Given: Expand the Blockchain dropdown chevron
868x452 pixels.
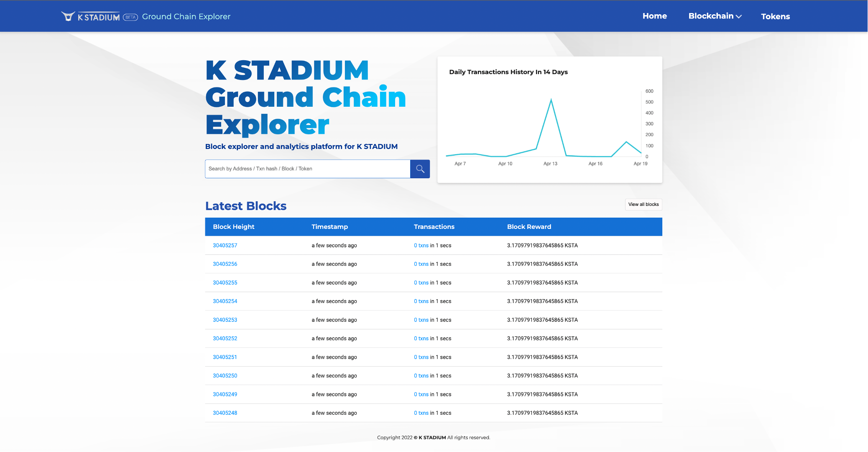Looking at the screenshot, I should pos(739,16).
